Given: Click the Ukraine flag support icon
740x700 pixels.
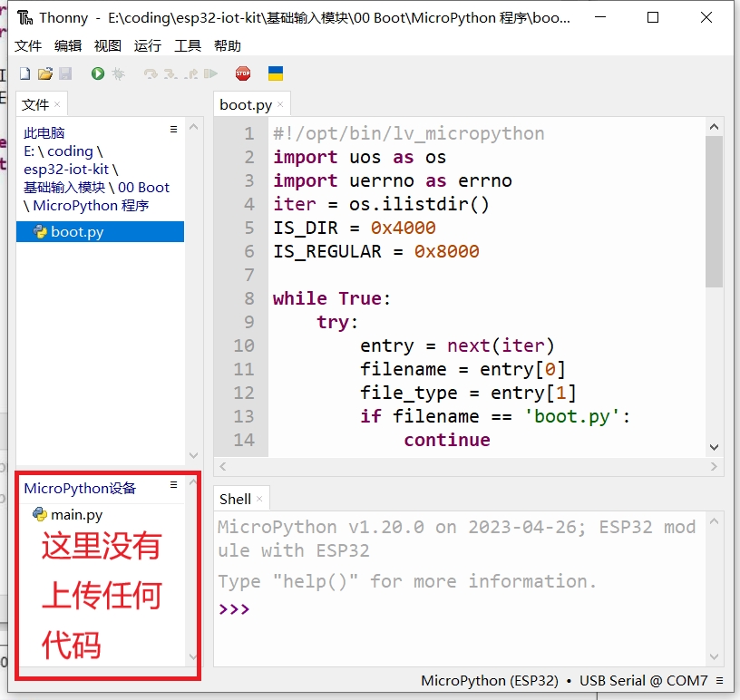Looking at the screenshot, I should tap(276, 73).
